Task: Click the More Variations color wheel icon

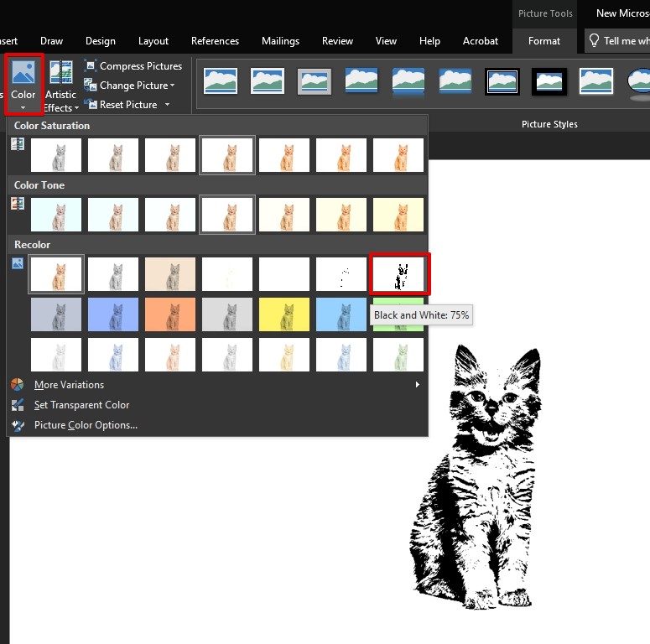Action: [x=18, y=385]
